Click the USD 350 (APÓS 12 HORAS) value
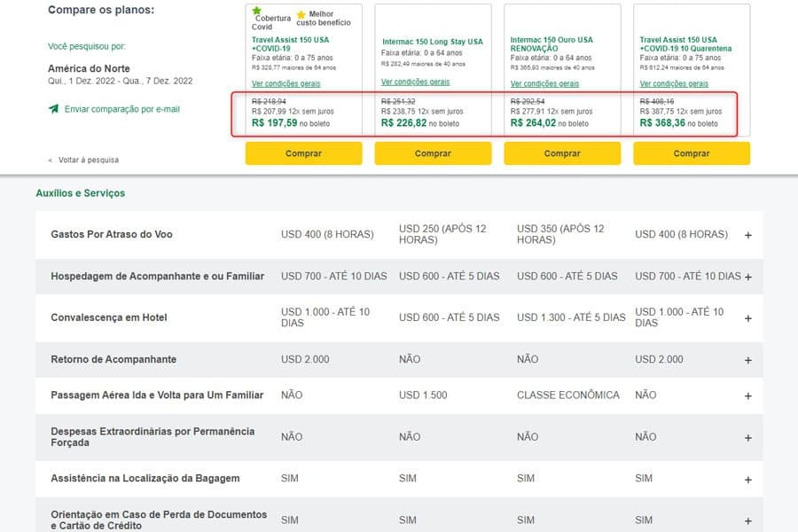Image resolution: width=798 pixels, height=532 pixels. 560,234
